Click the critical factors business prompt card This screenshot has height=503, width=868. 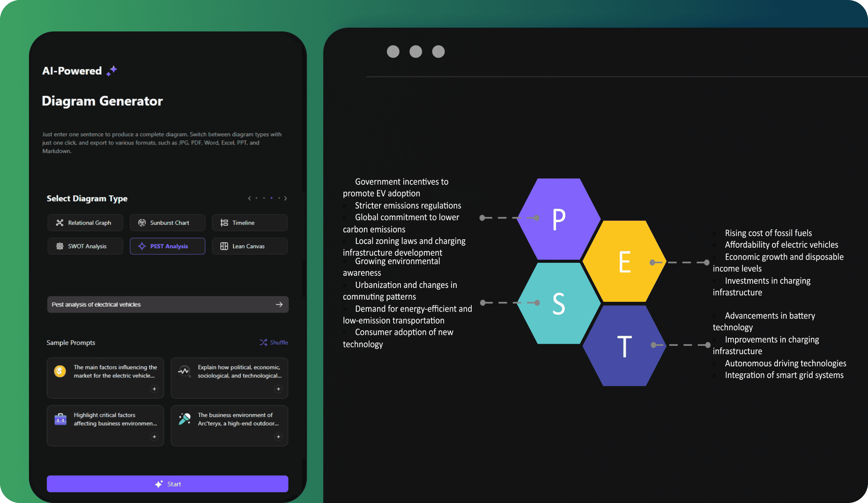(x=105, y=425)
